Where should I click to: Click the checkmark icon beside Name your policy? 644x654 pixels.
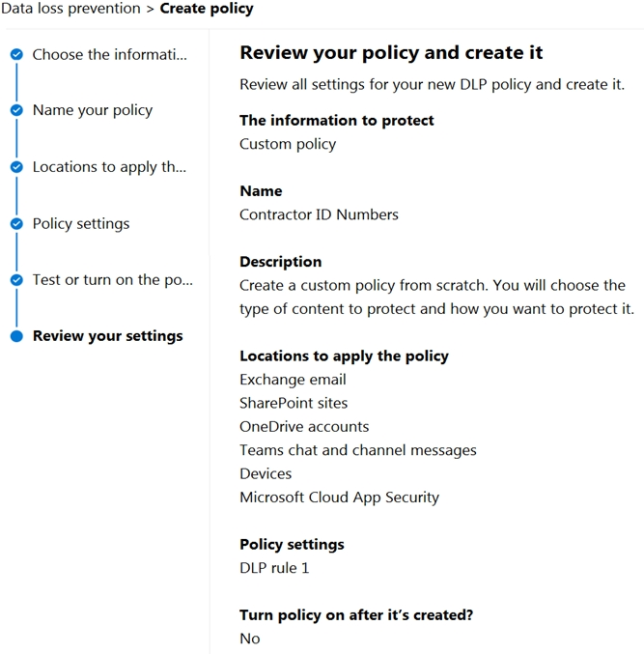point(16,110)
